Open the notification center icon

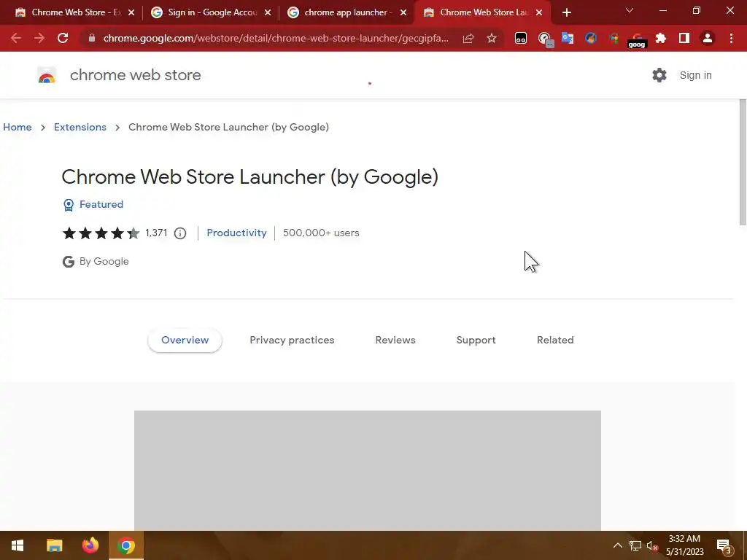[724, 546]
